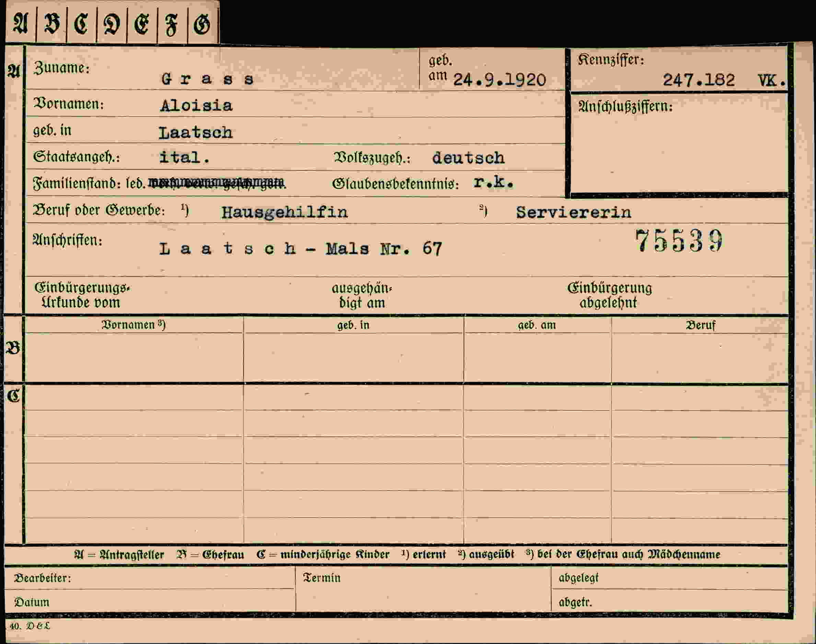Click the practiced occupation "Serviererin"
Image resolution: width=816 pixels, height=644 pixels.
[573, 212]
